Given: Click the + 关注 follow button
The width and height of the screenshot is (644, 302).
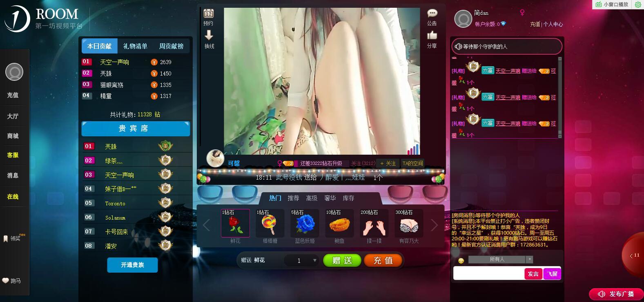Looking at the screenshot, I should coord(388,163).
